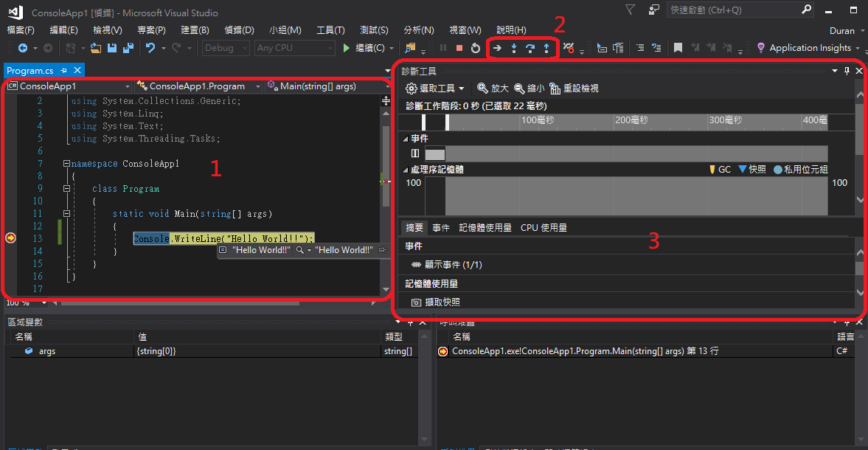Toggle pin on the Program.cs tab
This screenshot has width=868, height=450.
[x=63, y=70]
